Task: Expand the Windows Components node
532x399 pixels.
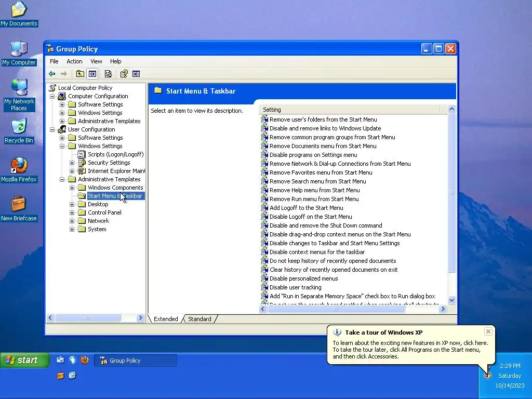Action: coord(72,188)
